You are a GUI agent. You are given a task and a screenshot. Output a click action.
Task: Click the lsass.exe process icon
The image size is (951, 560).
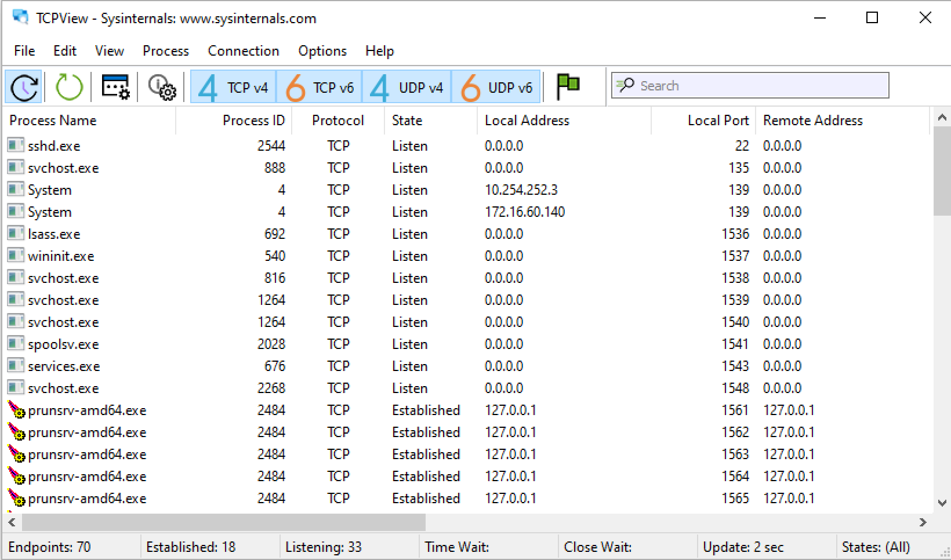point(16,234)
